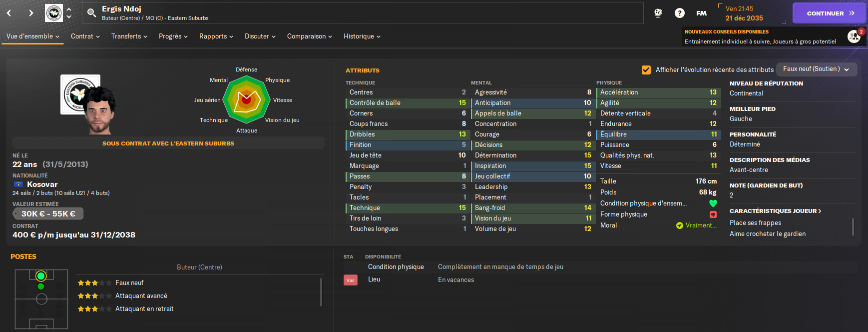Expand the Contrat menu
The image size is (868, 332).
[x=85, y=36]
